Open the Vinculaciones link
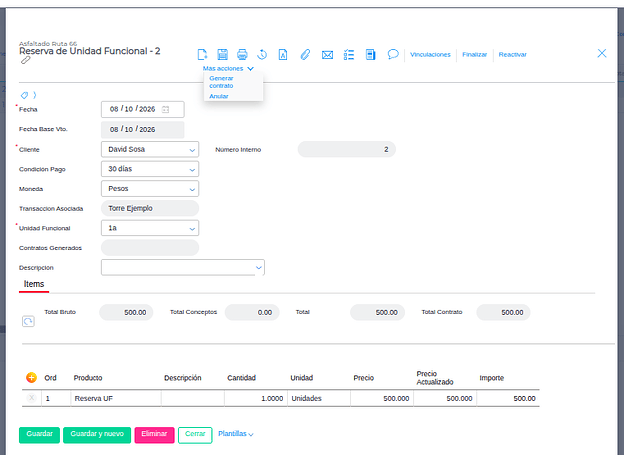This screenshot has width=624, height=455. 430,55
